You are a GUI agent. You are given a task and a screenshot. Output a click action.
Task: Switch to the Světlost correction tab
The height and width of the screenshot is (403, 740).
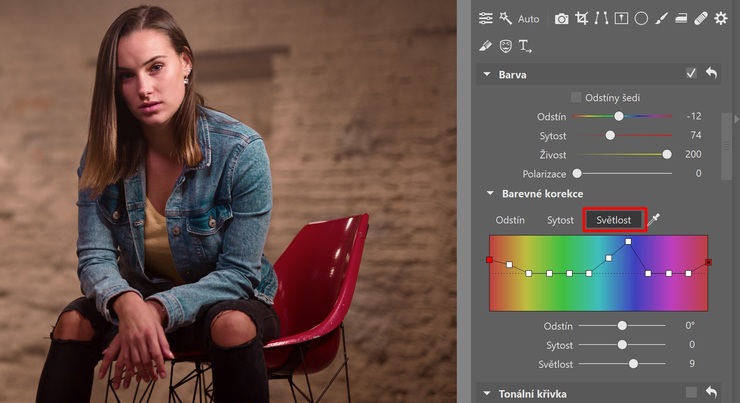click(614, 220)
